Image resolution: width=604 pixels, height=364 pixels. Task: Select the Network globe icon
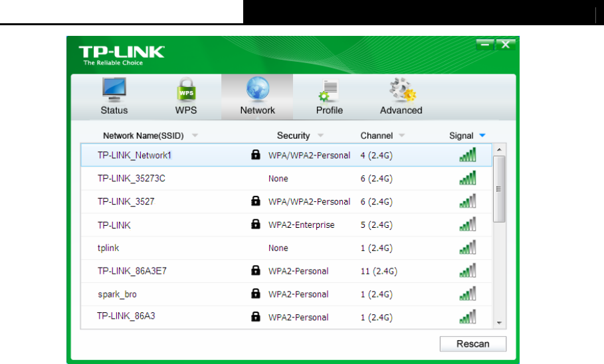pyautogui.click(x=258, y=89)
